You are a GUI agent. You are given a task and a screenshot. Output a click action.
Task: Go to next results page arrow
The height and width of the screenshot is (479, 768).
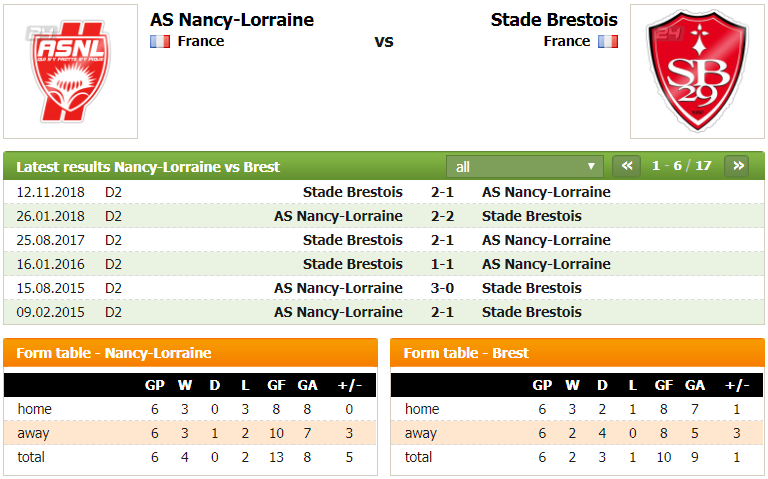pyautogui.click(x=737, y=166)
